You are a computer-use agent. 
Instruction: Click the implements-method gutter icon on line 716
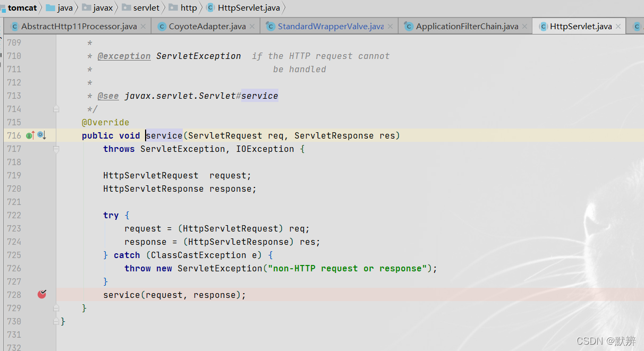click(30, 135)
